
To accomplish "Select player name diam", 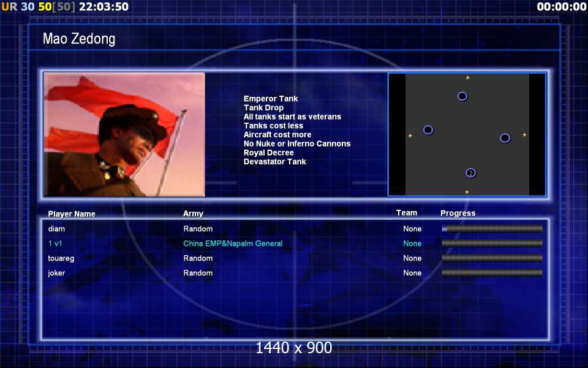I will tap(56, 229).
